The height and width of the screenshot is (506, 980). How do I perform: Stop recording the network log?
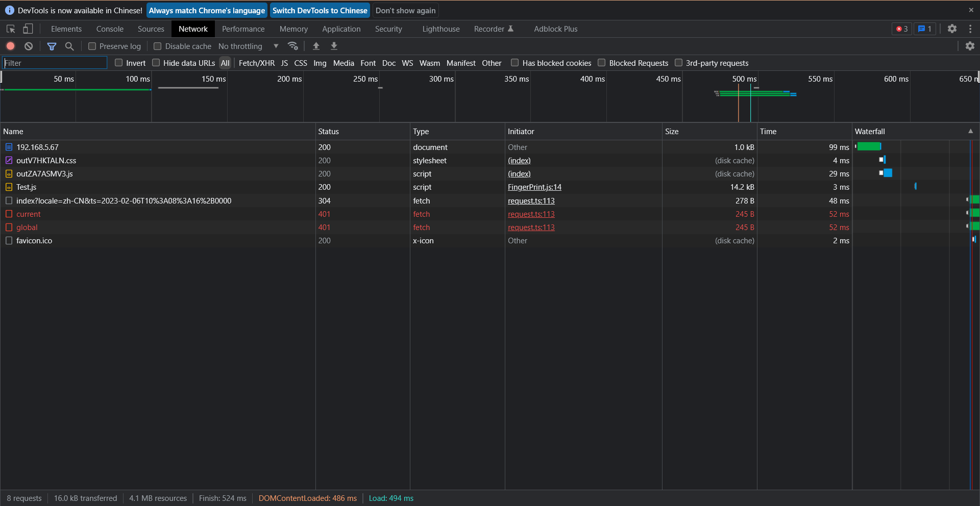click(x=10, y=46)
